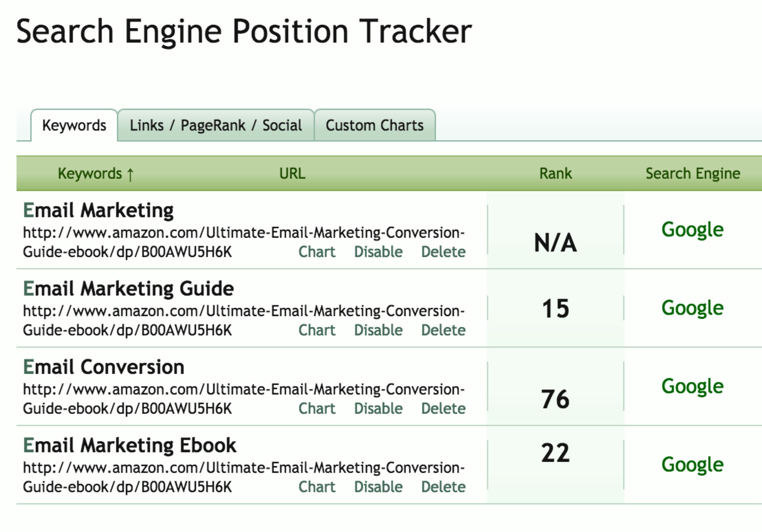Click the URL column header
The width and height of the screenshot is (762, 532).
pyautogui.click(x=292, y=174)
